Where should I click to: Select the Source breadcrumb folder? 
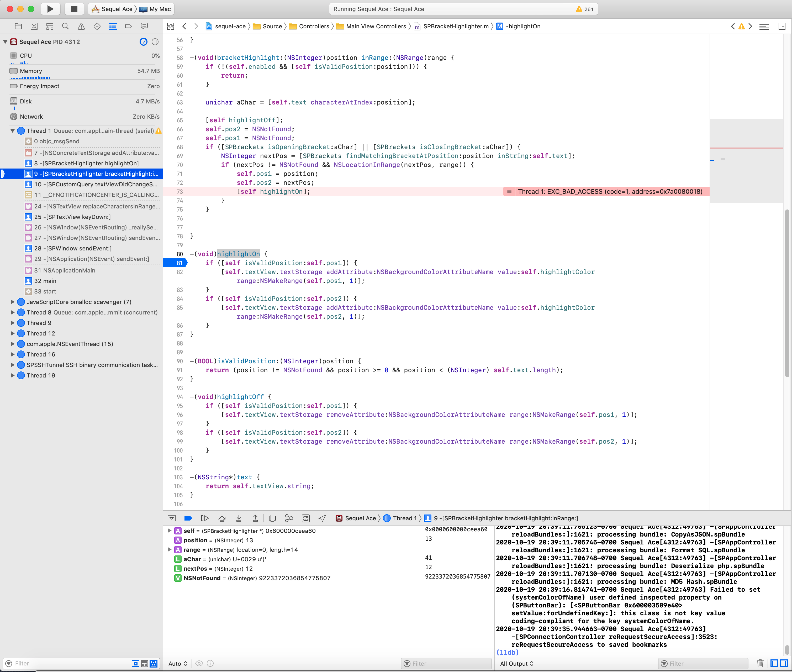coord(268,26)
